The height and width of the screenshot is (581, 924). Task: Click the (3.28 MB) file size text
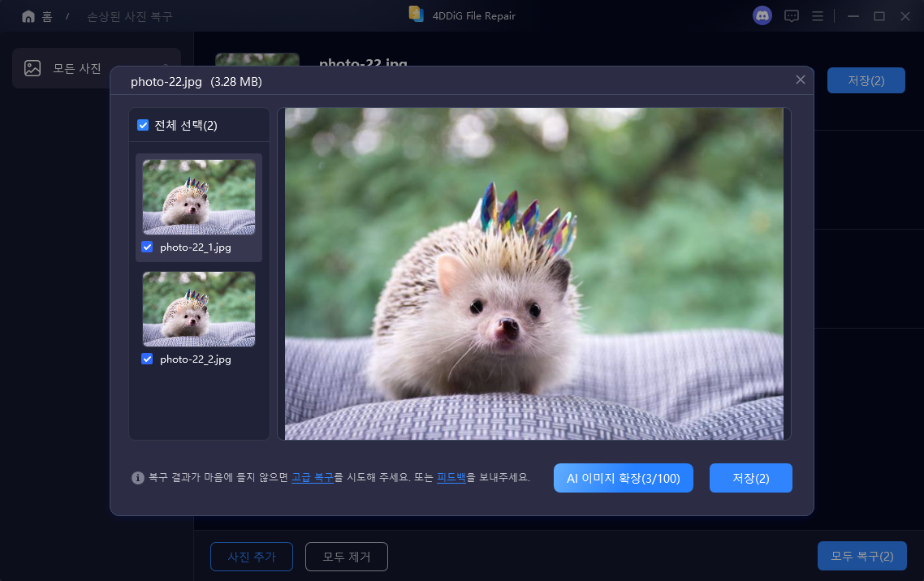(x=236, y=82)
